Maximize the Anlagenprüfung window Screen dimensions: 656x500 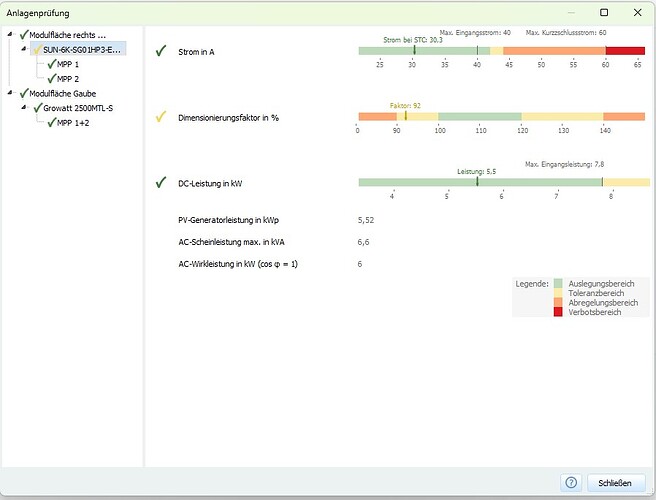604,13
